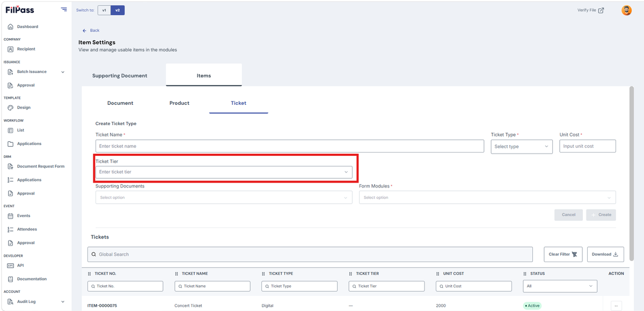Image resolution: width=644 pixels, height=311 pixels.
Task: Switch to Supporting Document tab
Action: pyautogui.click(x=120, y=76)
